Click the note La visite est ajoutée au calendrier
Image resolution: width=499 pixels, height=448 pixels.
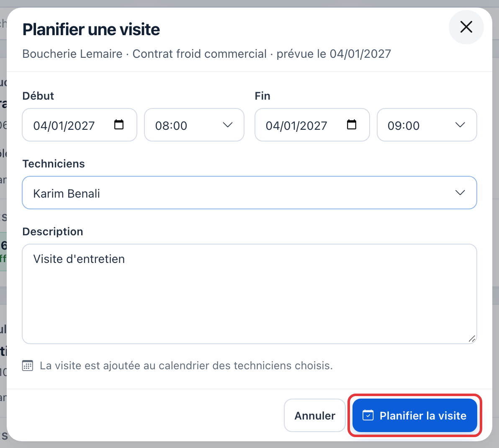[x=186, y=366]
